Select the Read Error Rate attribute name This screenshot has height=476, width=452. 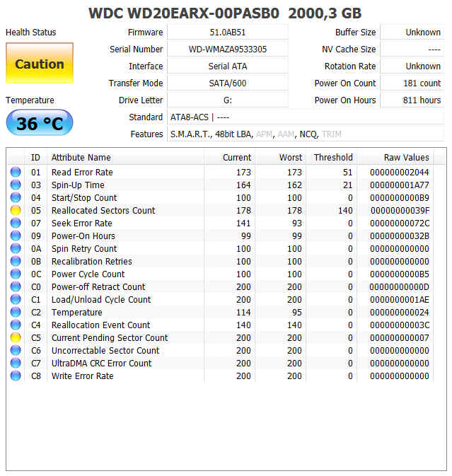pyautogui.click(x=82, y=172)
